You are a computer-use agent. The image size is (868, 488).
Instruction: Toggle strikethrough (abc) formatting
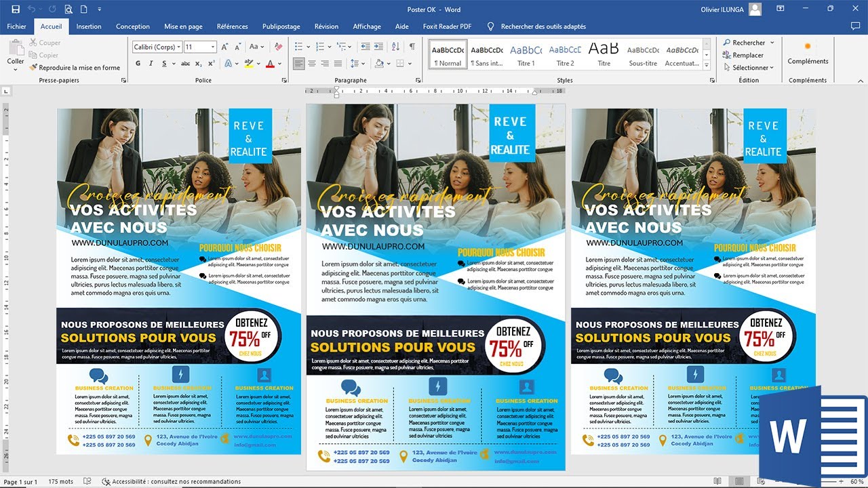click(x=185, y=64)
